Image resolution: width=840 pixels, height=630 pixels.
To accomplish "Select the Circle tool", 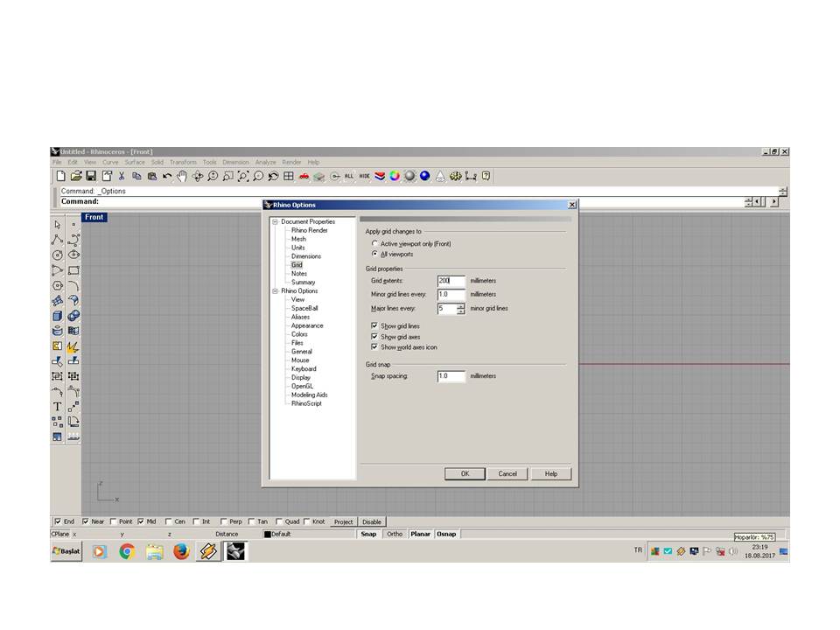I will pos(58,255).
